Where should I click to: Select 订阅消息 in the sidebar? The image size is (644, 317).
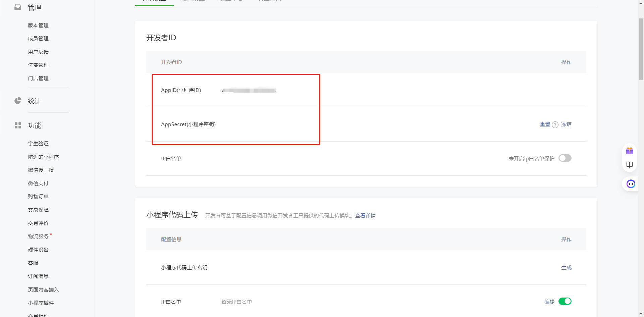click(38, 276)
